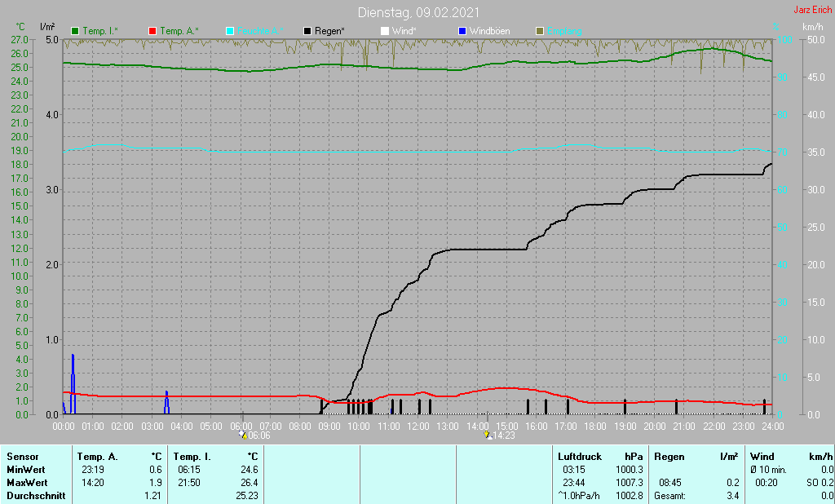Open the red Jarz Erich link

point(812,11)
